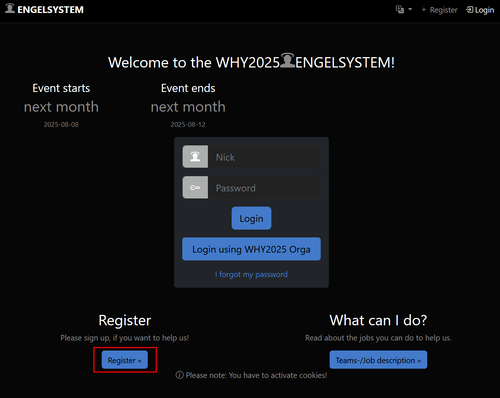Open the Login link in the top navbar

tap(480, 10)
